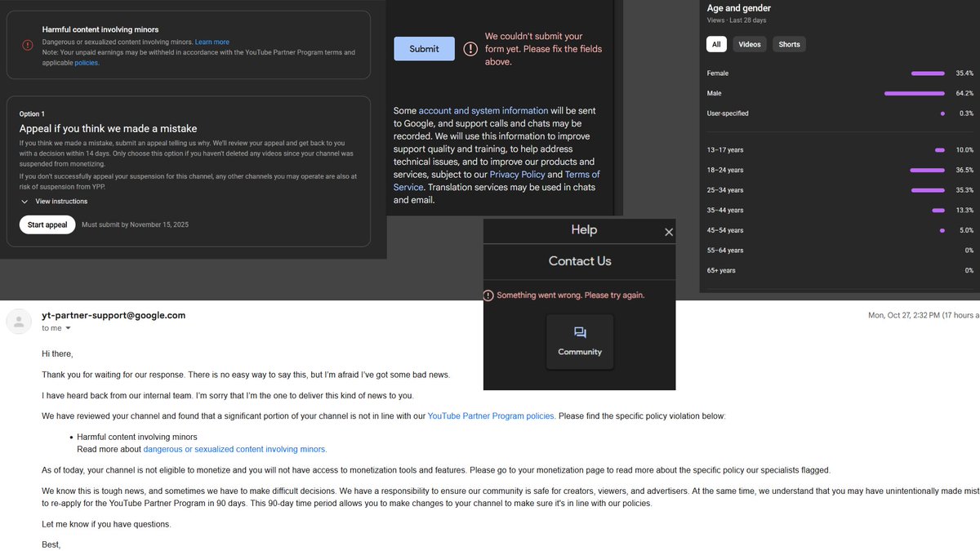
Task: Click the 13–17 years row label
Action: [x=725, y=150]
